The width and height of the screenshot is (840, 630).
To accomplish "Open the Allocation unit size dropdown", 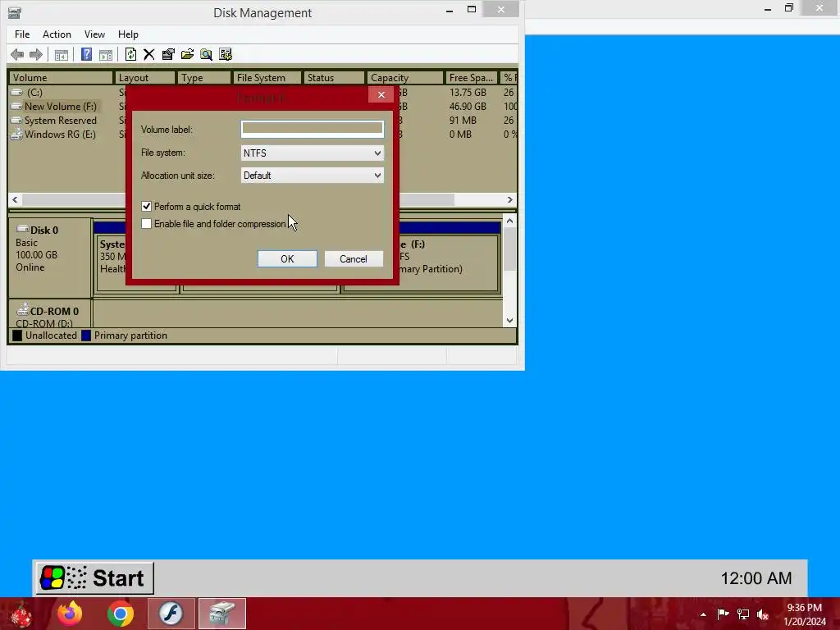I will 313,176.
